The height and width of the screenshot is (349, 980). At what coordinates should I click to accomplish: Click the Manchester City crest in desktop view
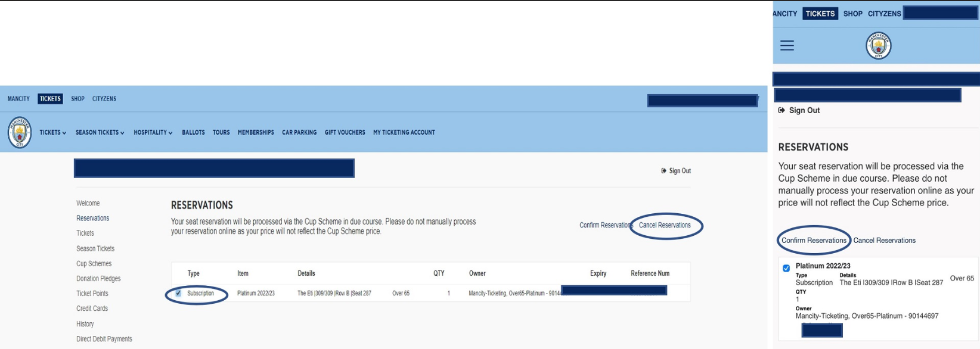point(20,132)
